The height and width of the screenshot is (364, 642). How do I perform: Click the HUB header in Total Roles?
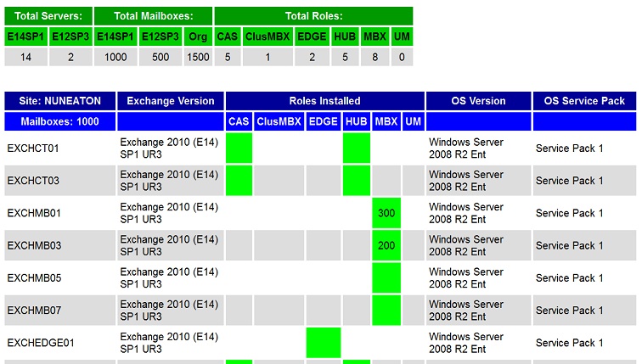tap(345, 36)
